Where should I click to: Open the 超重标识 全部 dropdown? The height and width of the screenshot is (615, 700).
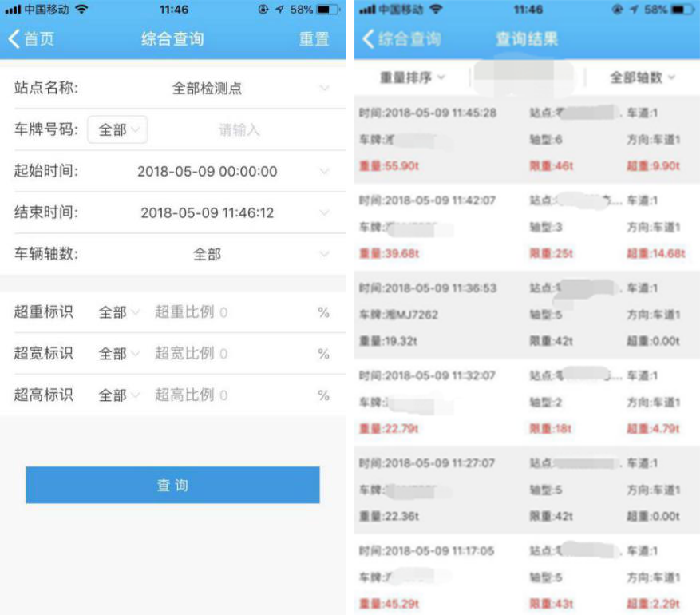[x=119, y=312]
